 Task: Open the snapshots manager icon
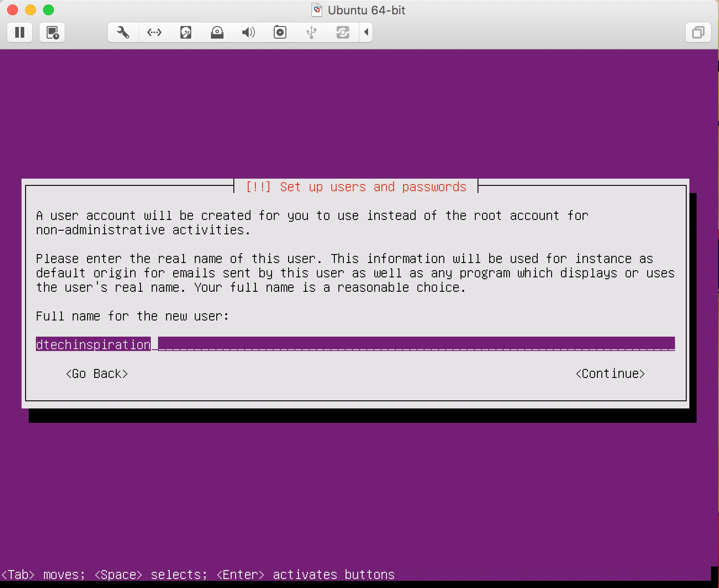[52, 32]
